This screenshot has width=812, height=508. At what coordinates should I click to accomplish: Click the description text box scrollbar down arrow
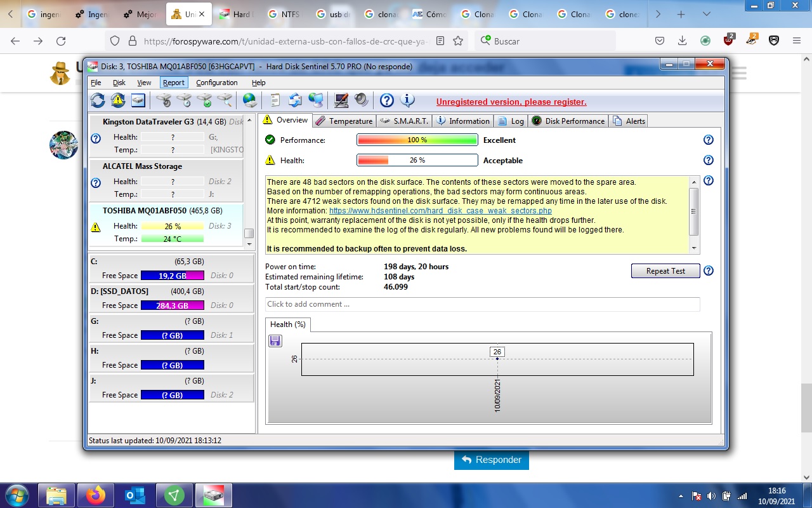(694, 248)
